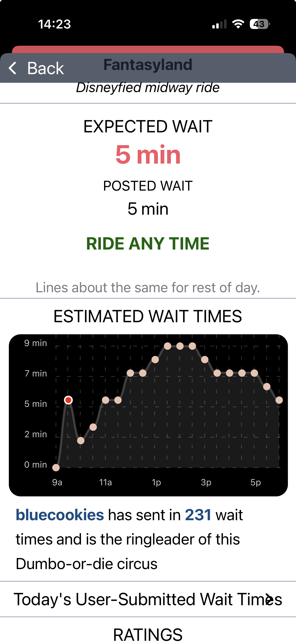Tap the red card behind the header
This screenshot has width=296, height=644.
(148, 49)
